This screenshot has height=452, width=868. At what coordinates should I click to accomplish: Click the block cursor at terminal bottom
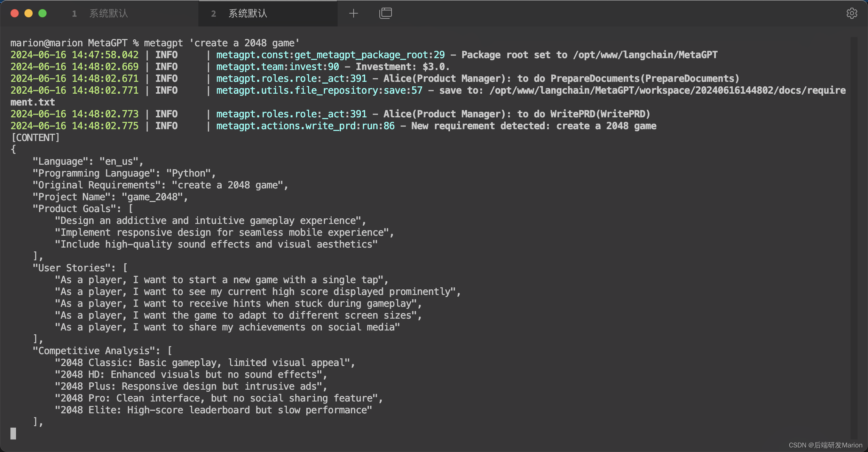tap(13, 434)
